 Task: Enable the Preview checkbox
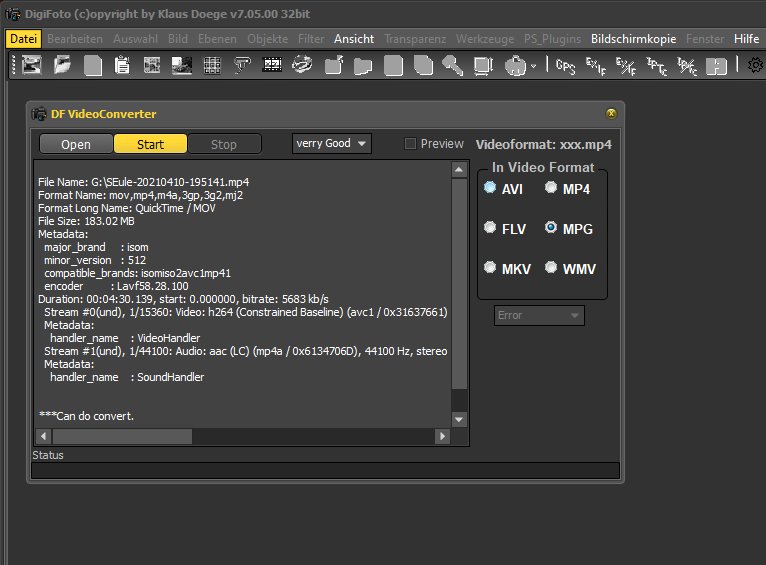pyautogui.click(x=410, y=144)
